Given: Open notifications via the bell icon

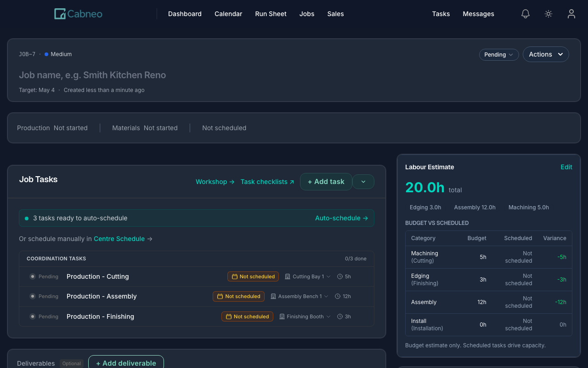Looking at the screenshot, I should point(525,14).
